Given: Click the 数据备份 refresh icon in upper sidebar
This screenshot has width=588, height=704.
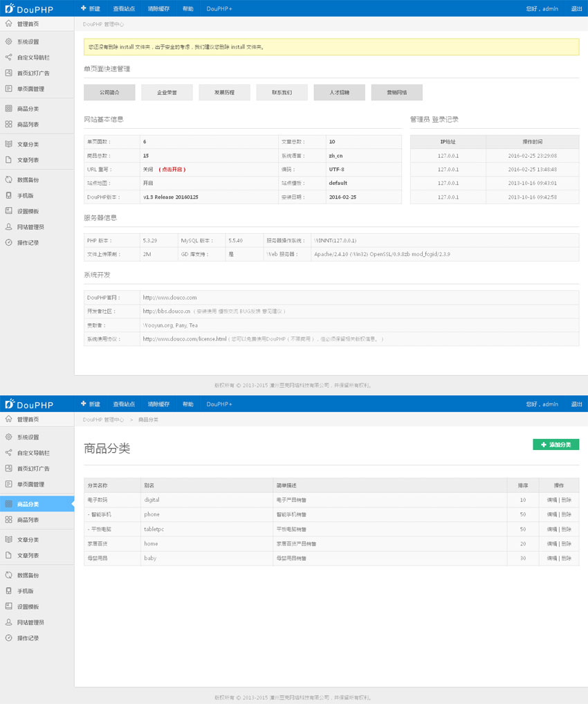Looking at the screenshot, I should pyautogui.click(x=8, y=180).
